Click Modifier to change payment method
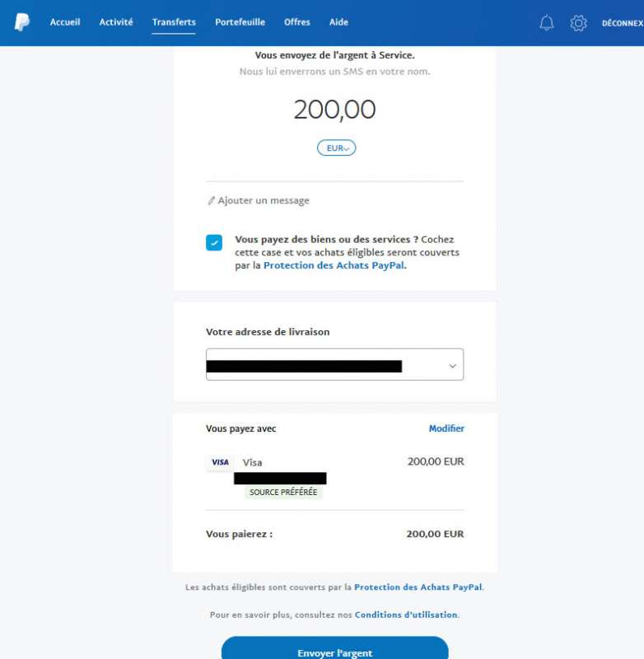Viewport: 644px width, 659px height. (x=446, y=428)
